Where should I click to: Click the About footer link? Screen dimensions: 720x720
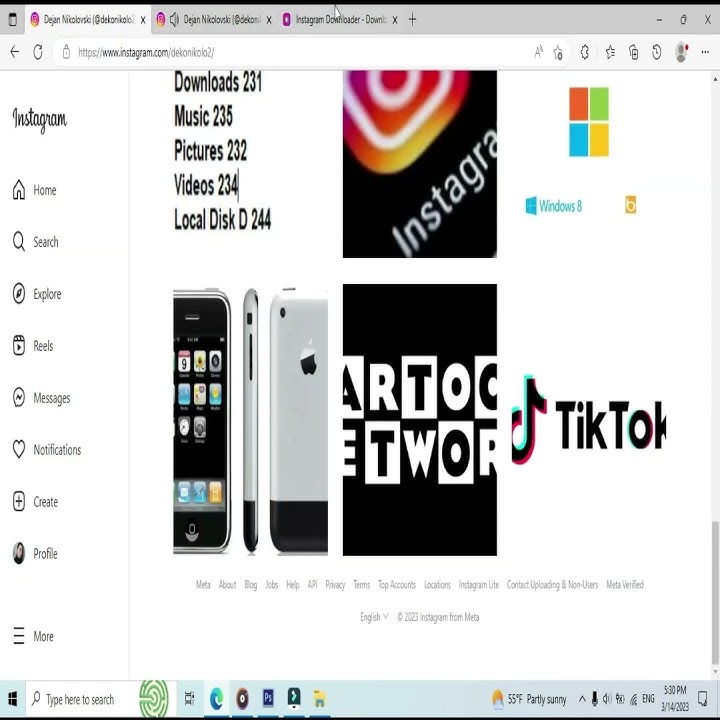[227, 585]
